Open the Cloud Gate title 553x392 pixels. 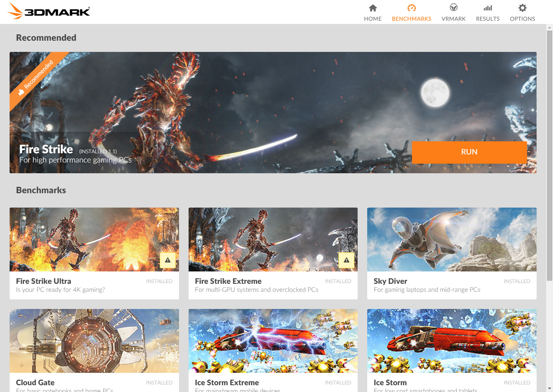35,382
